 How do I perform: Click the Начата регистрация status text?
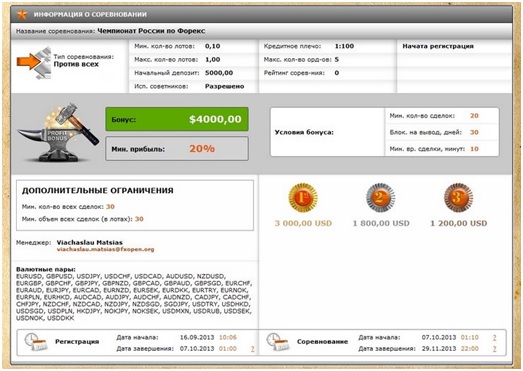[x=438, y=46]
